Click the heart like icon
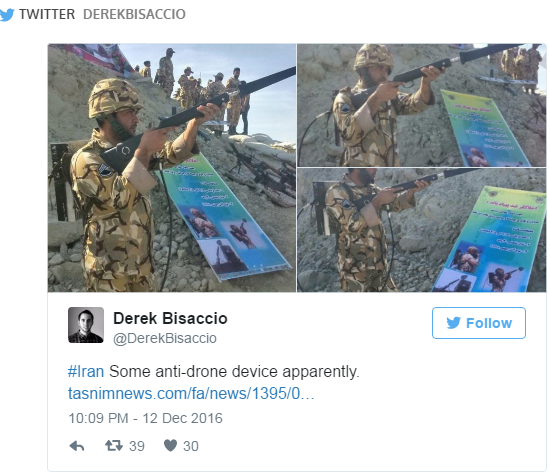Screen dimensions: 550x474 pyautogui.click(x=170, y=446)
